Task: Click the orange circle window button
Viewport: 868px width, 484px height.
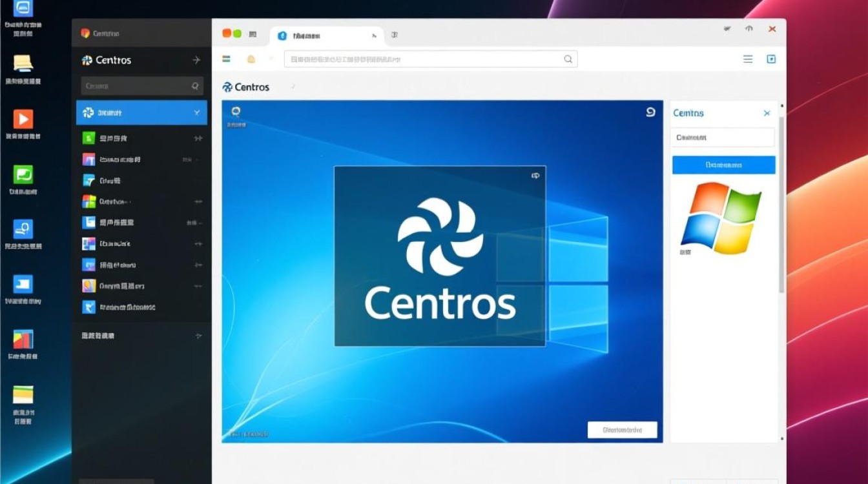Action: 227,34
